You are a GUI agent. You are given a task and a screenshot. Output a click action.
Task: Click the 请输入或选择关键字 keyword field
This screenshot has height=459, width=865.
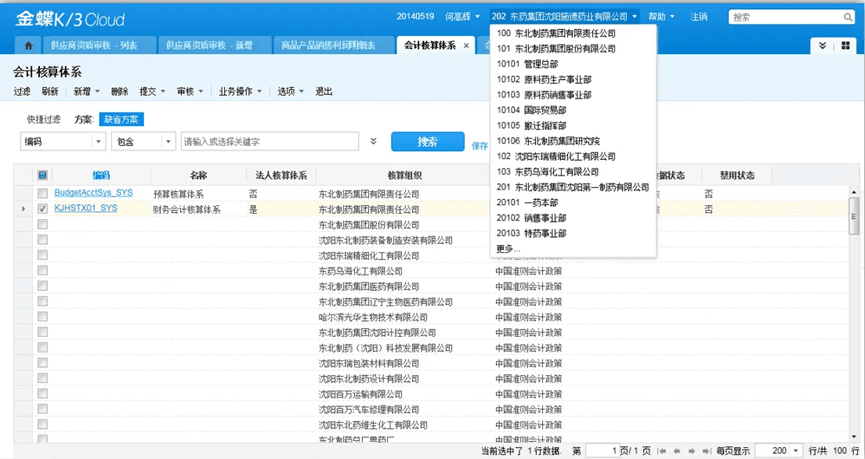(270, 141)
